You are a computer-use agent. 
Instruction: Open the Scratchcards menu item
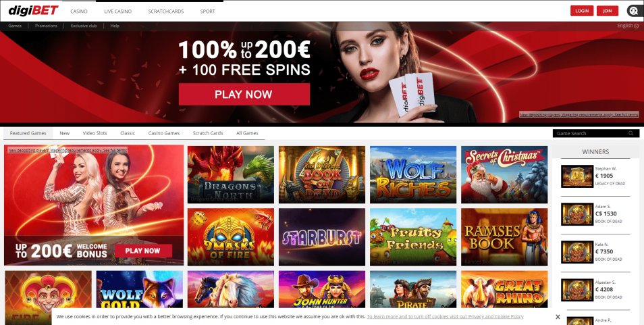coord(166,11)
